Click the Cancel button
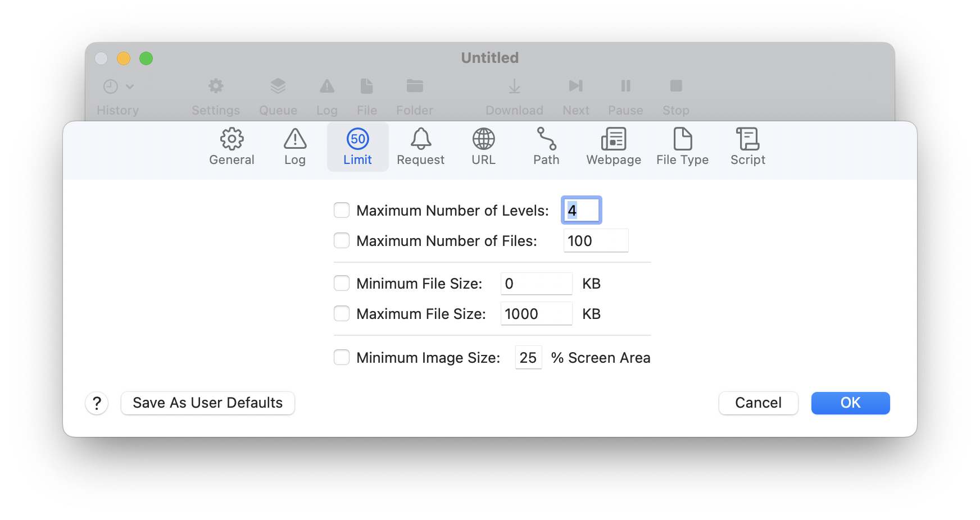Screen dimensions: 980x520 click(x=758, y=403)
